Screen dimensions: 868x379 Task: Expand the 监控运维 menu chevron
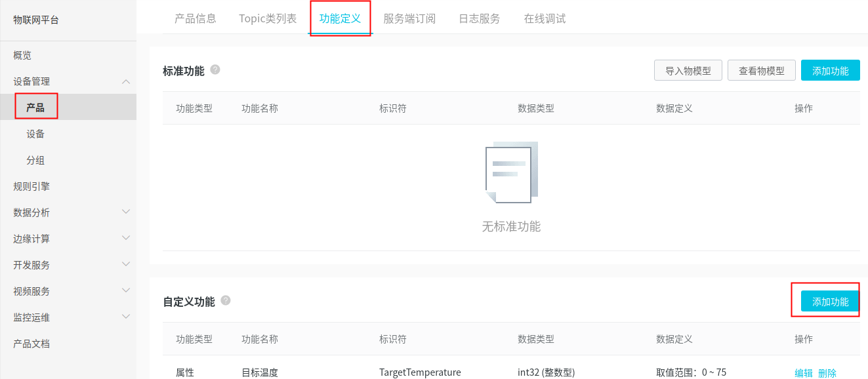(126, 317)
